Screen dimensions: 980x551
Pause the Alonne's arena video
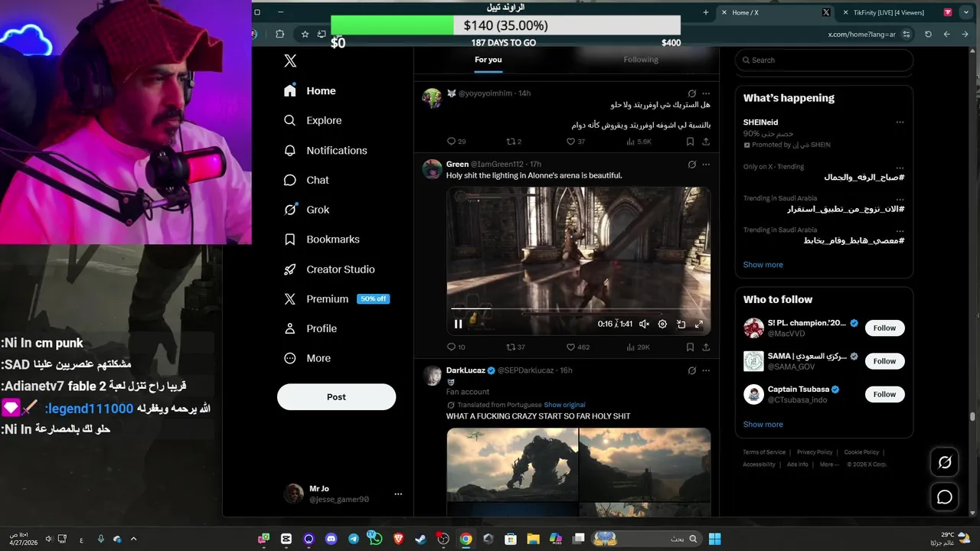click(x=458, y=324)
